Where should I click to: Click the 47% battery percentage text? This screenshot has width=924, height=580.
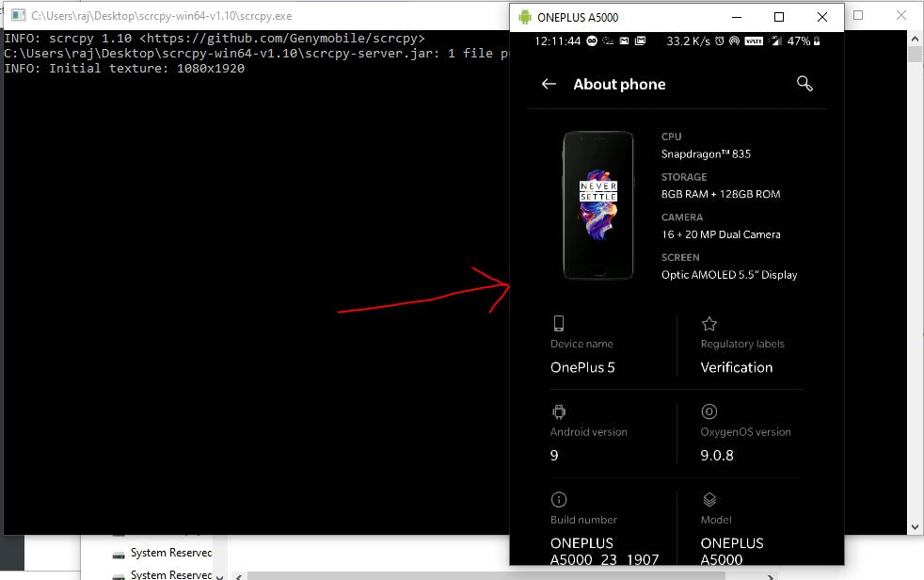[x=799, y=40]
